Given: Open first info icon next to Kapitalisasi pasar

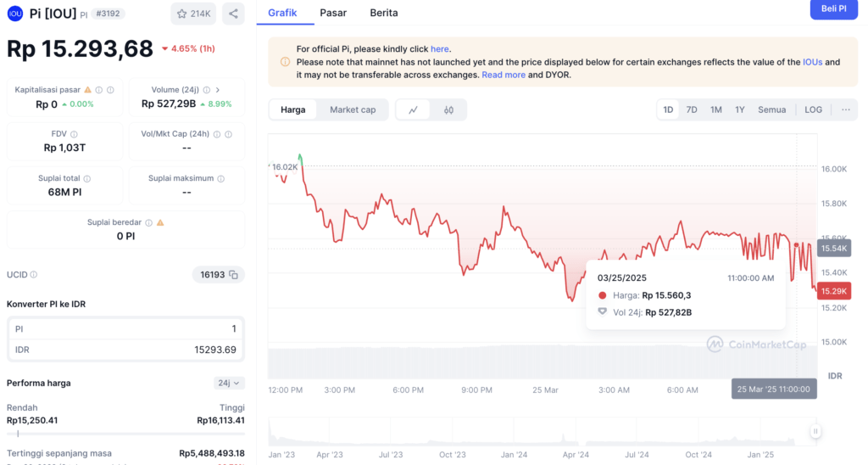Looking at the screenshot, I should tap(99, 90).
